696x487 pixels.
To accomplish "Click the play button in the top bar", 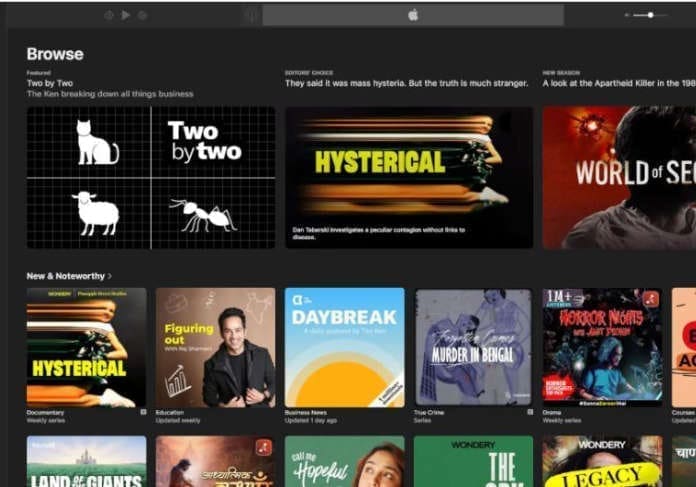I will coord(126,15).
